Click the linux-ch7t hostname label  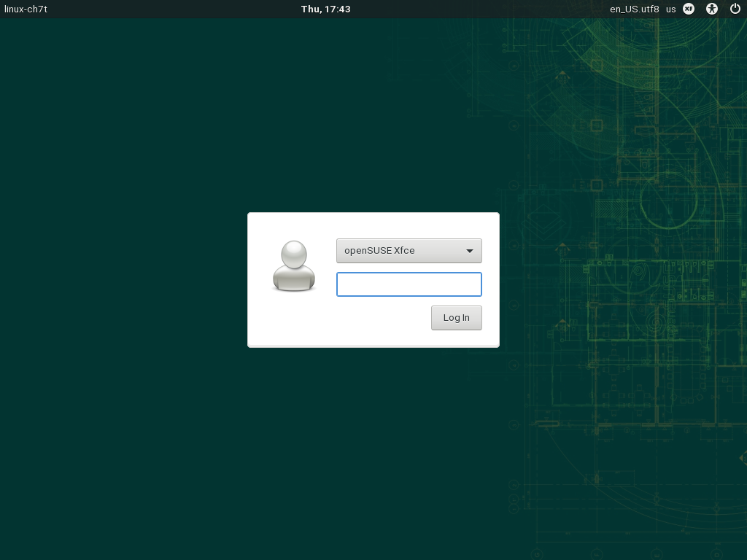point(26,9)
